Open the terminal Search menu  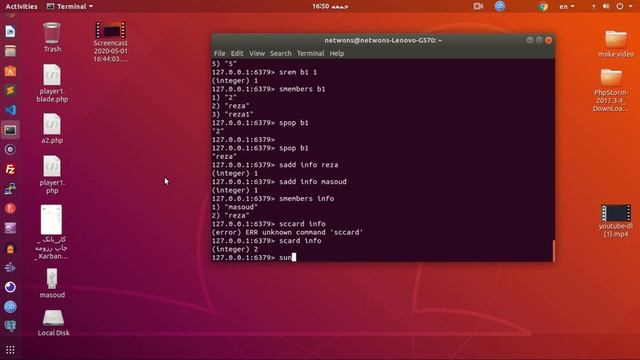point(281,53)
